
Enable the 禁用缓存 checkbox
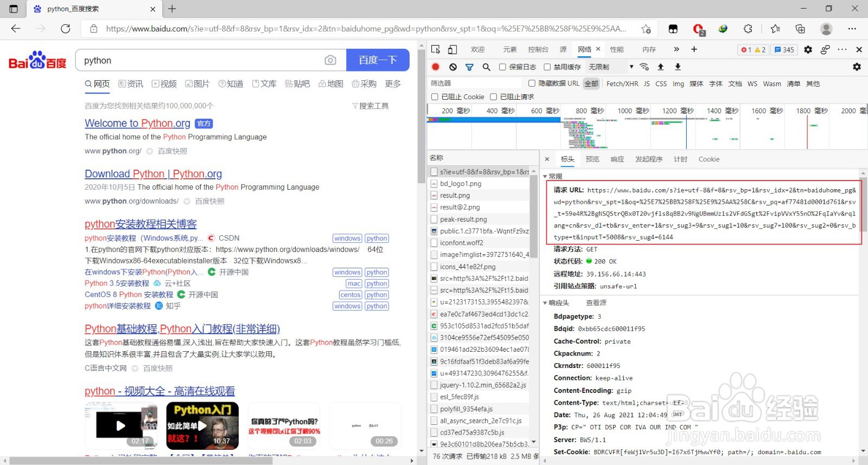click(x=547, y=67)
